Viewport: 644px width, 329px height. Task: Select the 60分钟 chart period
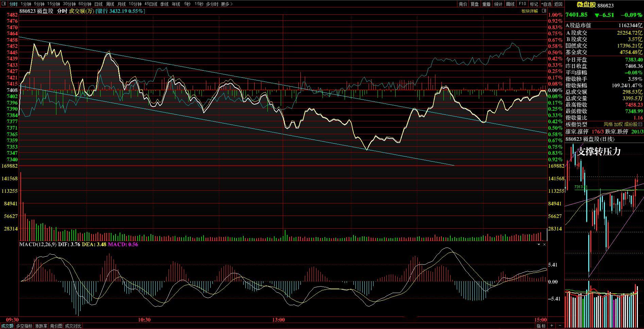click(85, 4)
